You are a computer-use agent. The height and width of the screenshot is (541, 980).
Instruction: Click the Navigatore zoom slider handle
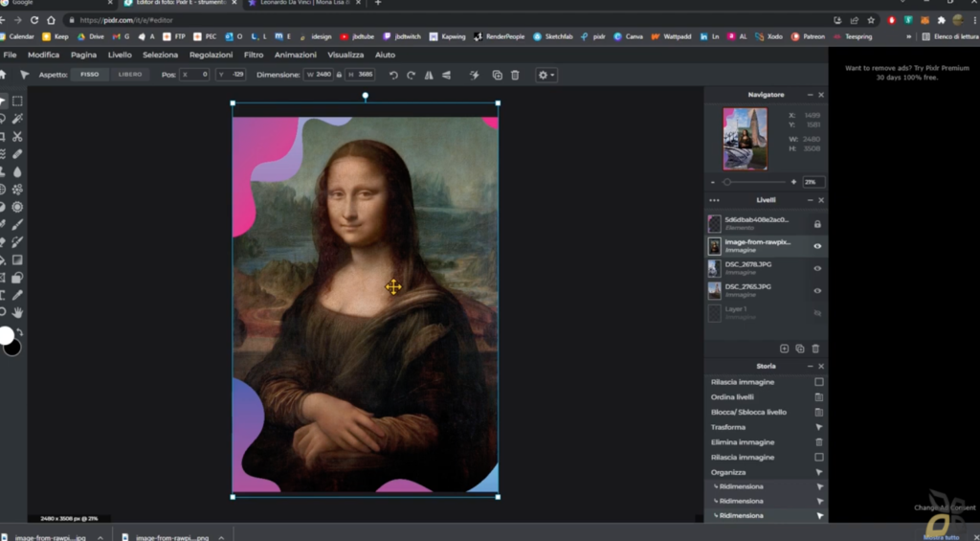(x=727, y=182)
